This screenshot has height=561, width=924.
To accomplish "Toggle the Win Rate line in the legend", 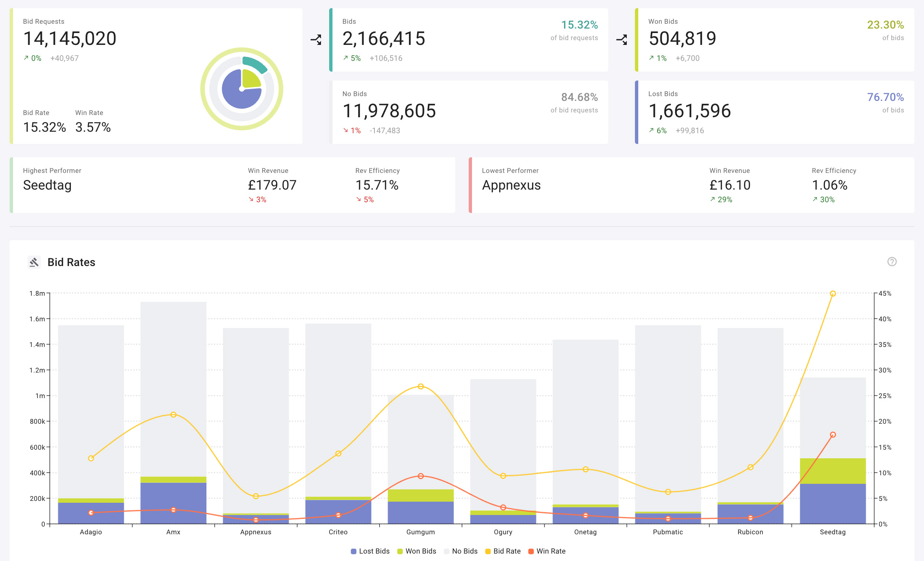I will [x=546, y=551].
